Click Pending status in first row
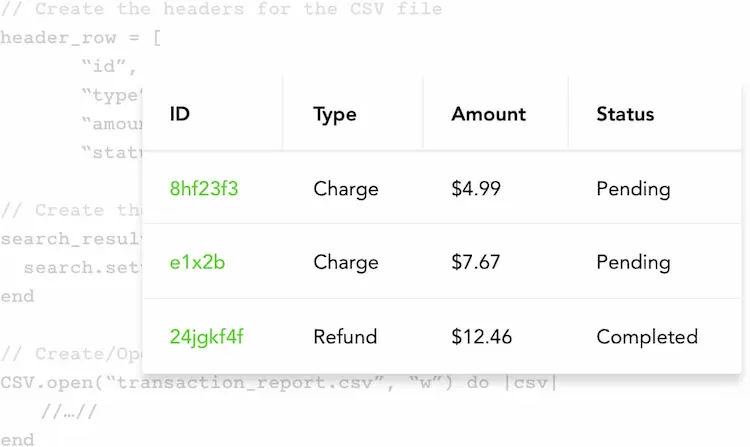750x447 pixels. [x=633, y=189]
